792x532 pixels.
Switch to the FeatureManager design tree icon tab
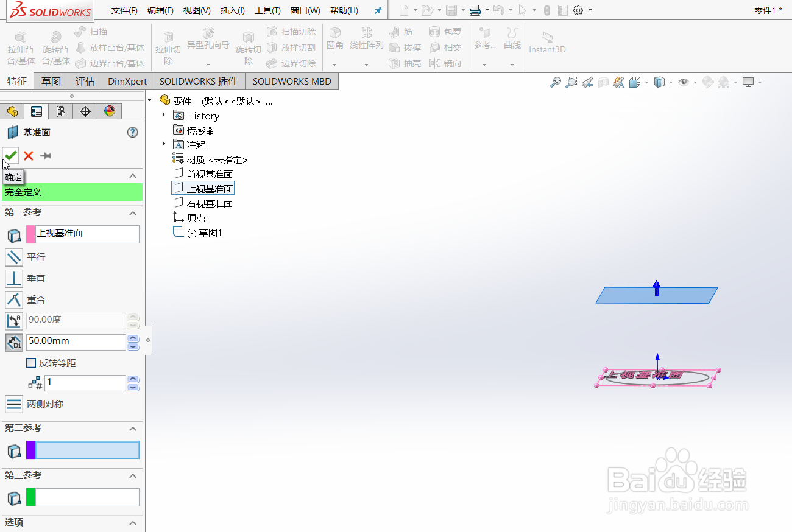12,111
